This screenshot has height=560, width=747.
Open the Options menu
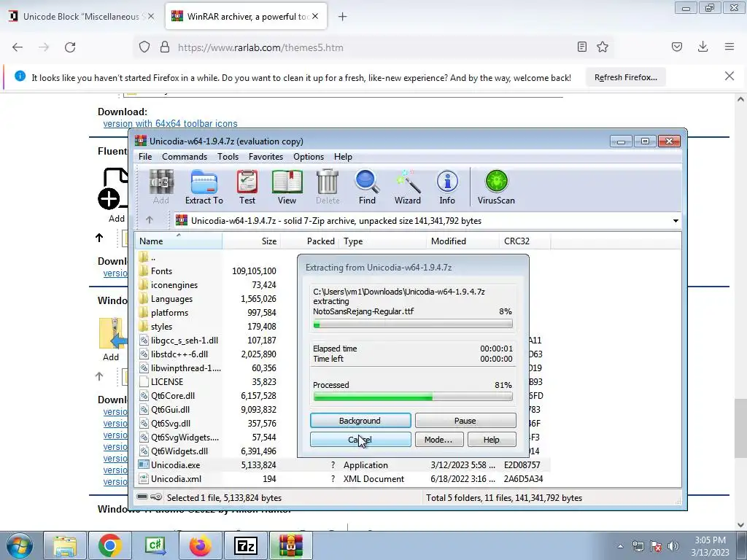[309, 157]
